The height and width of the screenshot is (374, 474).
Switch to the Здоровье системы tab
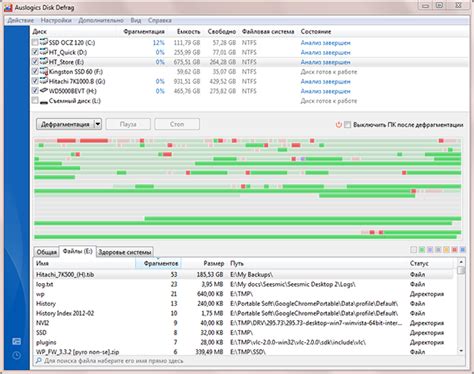pyautogui.click(x=125, y=252)
